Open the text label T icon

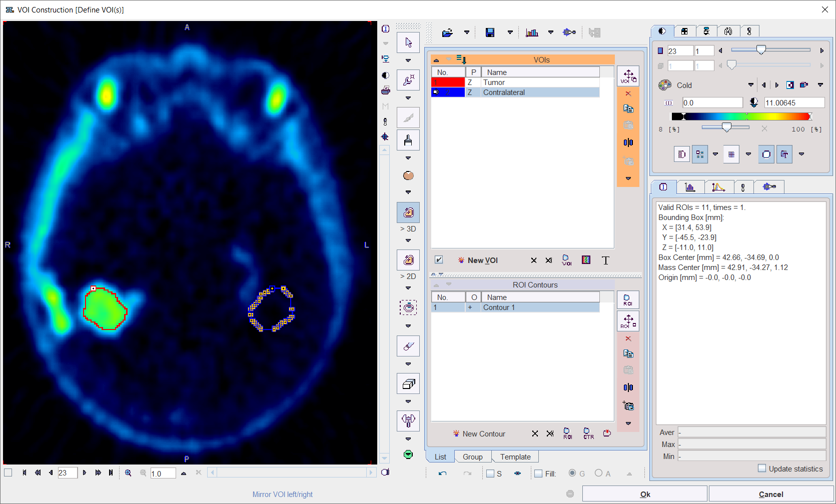605,260
